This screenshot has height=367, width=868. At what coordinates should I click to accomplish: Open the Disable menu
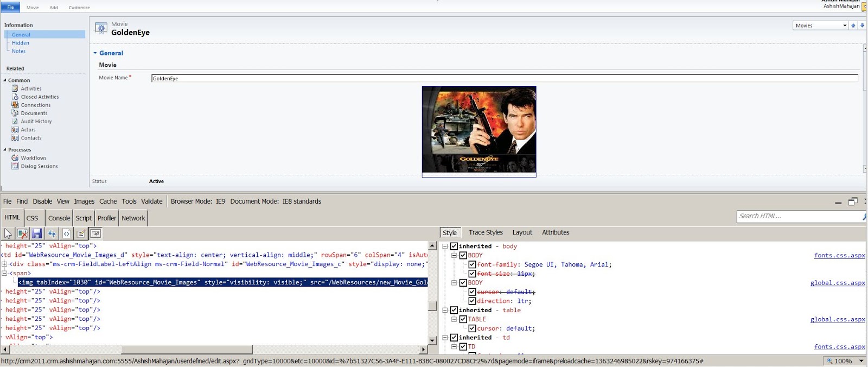[x=42, y=201]
